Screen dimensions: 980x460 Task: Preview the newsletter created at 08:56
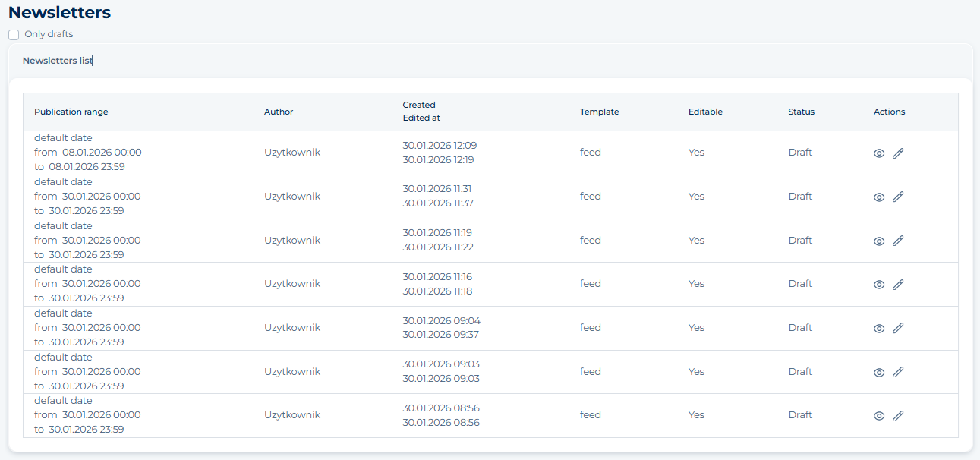click(879, 416)
